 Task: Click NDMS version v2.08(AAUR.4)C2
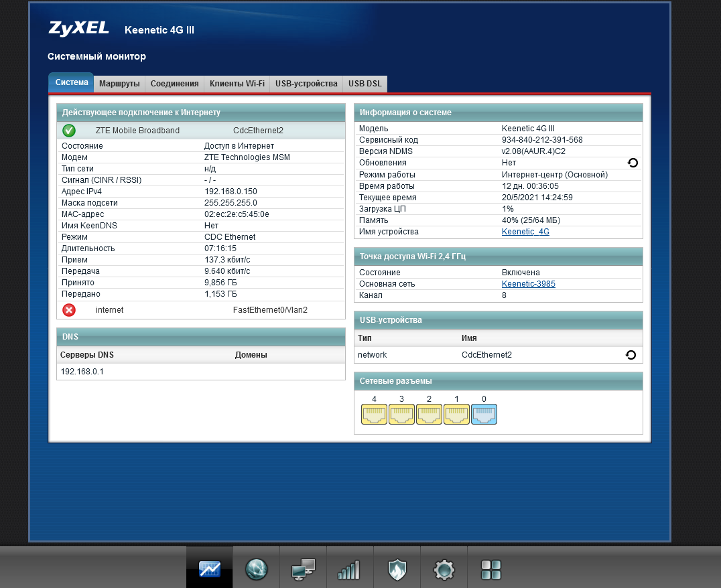click(x=533, y=151)
